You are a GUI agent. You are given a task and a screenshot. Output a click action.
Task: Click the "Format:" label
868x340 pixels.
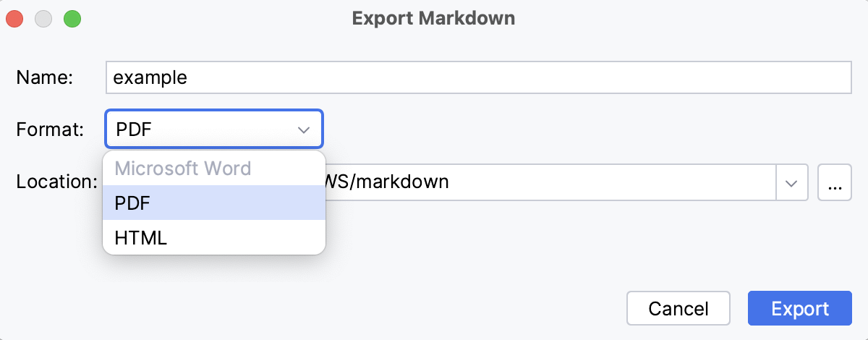pos(50,130)
